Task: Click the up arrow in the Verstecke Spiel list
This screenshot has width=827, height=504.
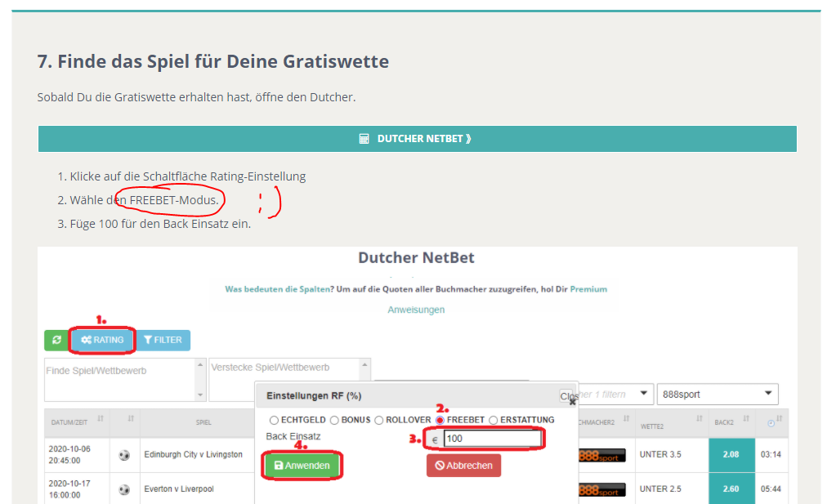Action: coord(365,365)
